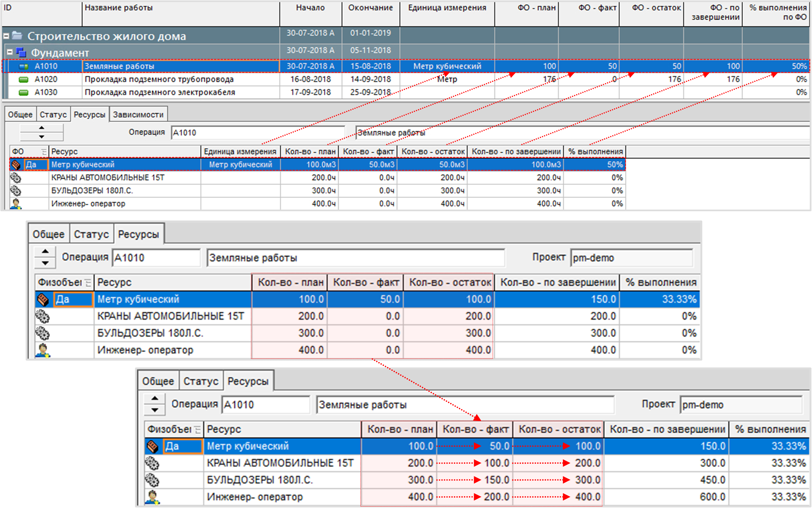The image size is (812, 508).
Task: Click the % выполнения по ФО column header
Action: [776, 13]
